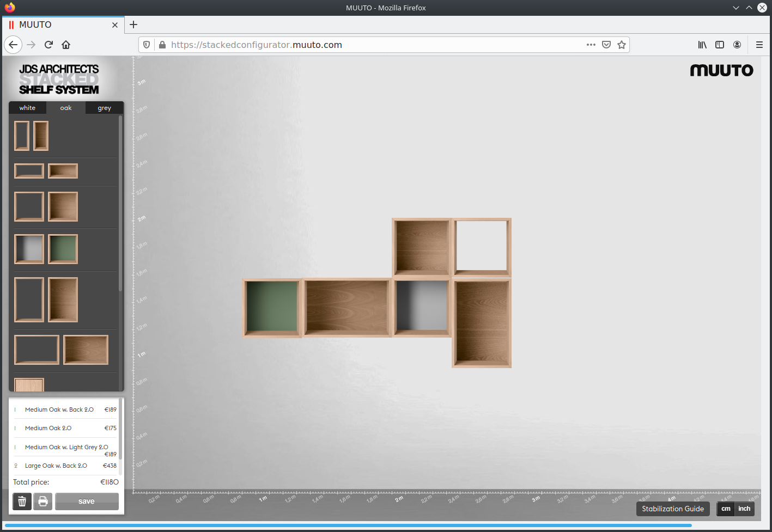Switch shelf color to oak tab
This screenshot has width=772, height=532.
pos(66,108)
